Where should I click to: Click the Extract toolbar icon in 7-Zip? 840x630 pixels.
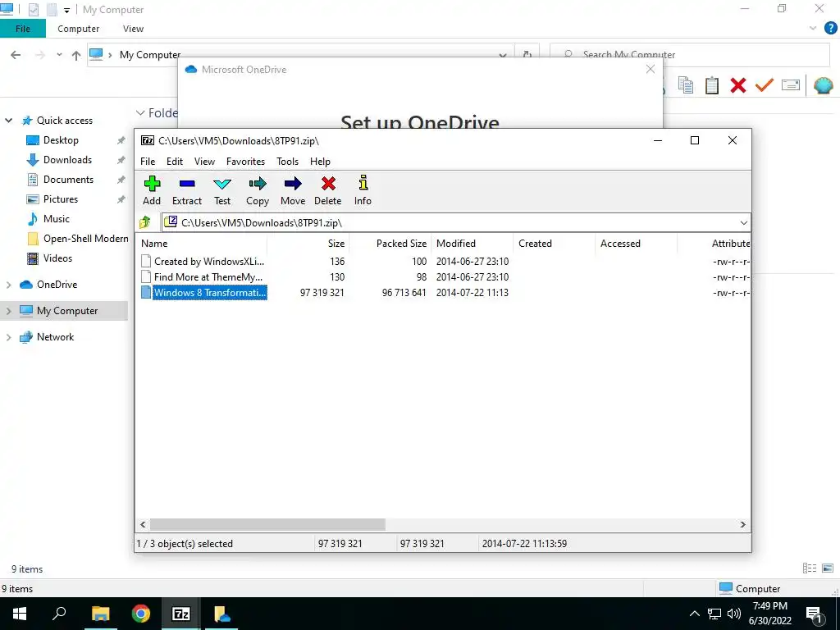tap(187, 185)
